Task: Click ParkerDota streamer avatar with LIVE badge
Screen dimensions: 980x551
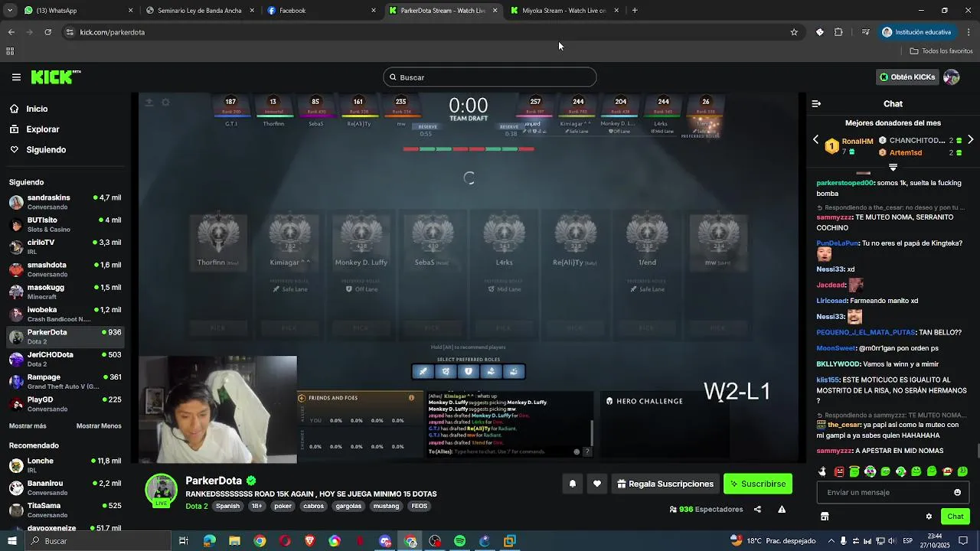Action: click(x=162, y=491)
